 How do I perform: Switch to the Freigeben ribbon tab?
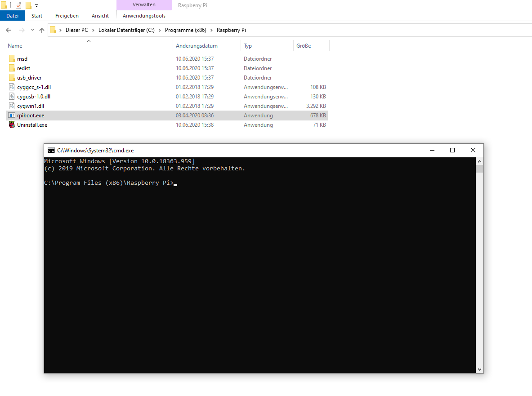point(67,16)
